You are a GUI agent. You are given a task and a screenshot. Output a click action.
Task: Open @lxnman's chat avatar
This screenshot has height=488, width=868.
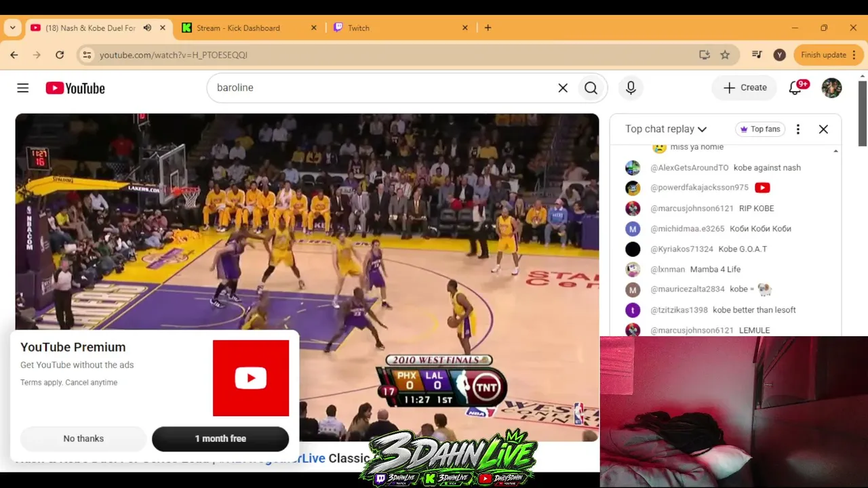click(633, 270)
